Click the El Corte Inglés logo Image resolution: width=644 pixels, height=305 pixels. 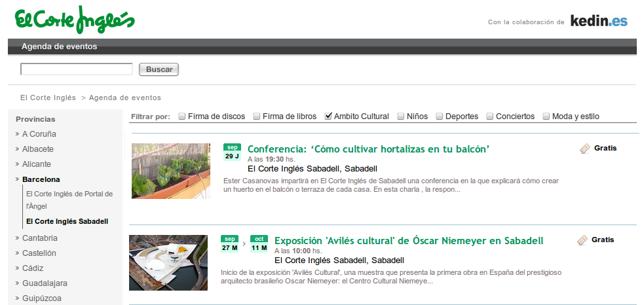tap(74, 20)
